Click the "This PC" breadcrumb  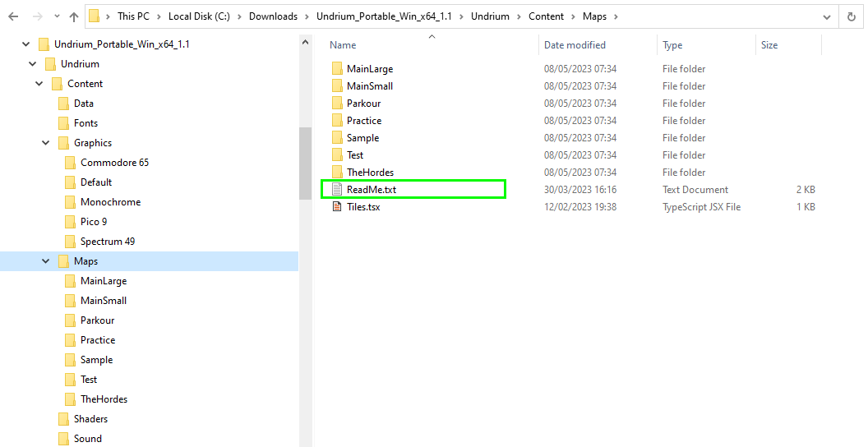pos(133,16)
